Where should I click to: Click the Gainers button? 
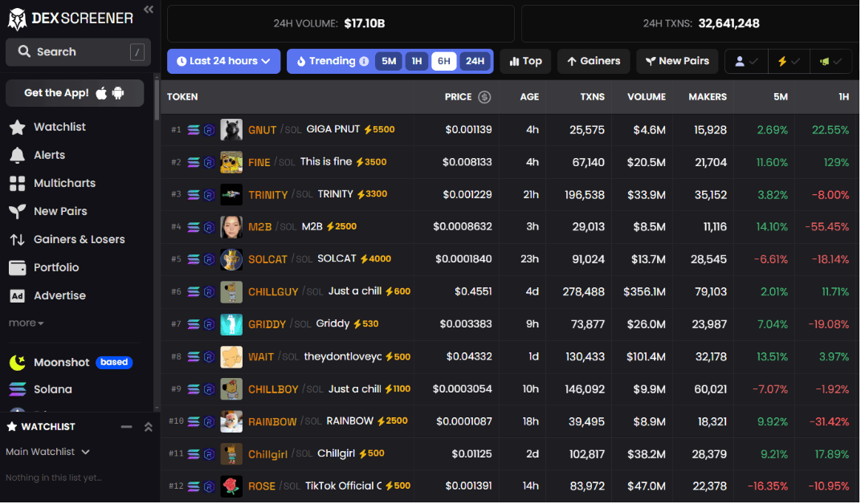pos(594,61)
